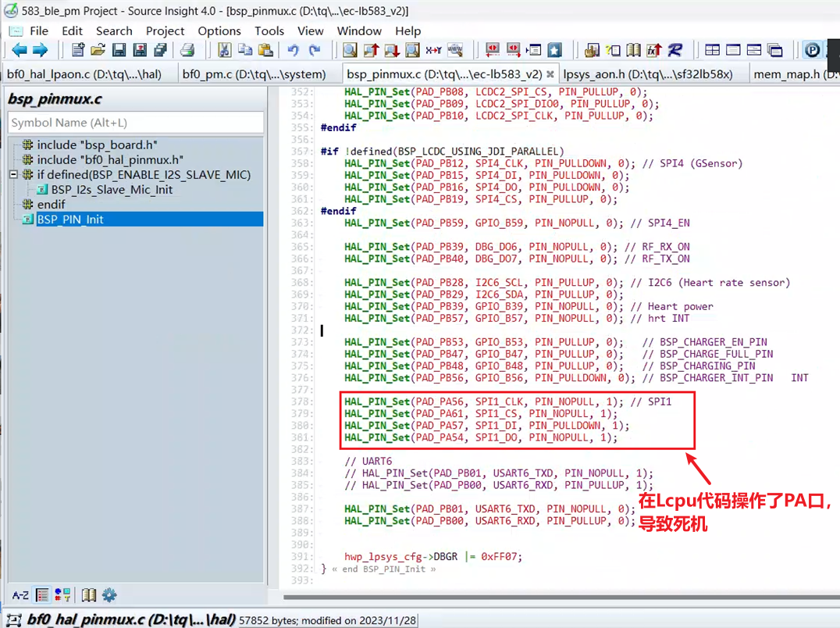
Task: Select BSP_I2s_Slave_Mic_Init in symbol tree
Action: [x=112, y=190]
